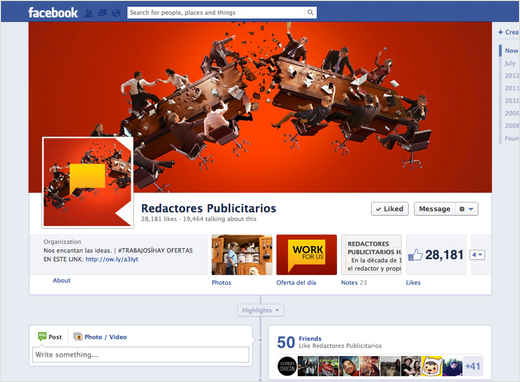Screen dimensions: 520x382
Task: Open the Highlights dropdown
Action: pyautogui.click(x=260, y=310)
